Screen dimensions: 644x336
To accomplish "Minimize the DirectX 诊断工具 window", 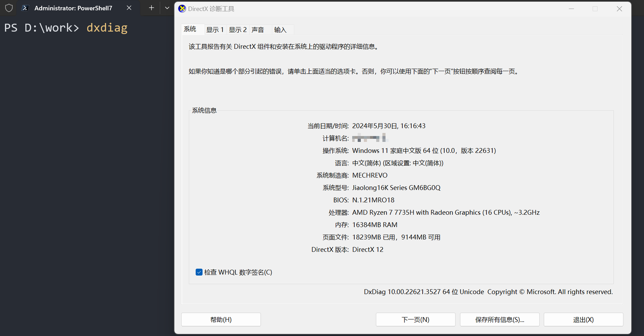I will [571, 9].
